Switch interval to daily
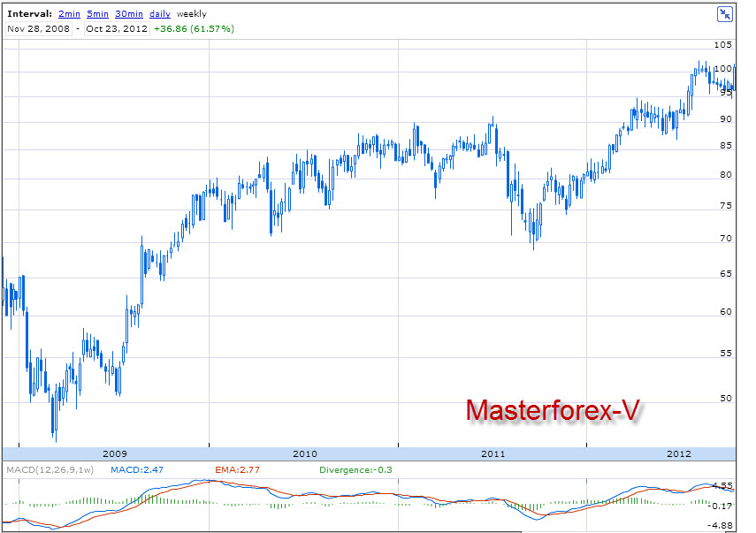This screenshot has height=533, width=756. coord(160,14)
